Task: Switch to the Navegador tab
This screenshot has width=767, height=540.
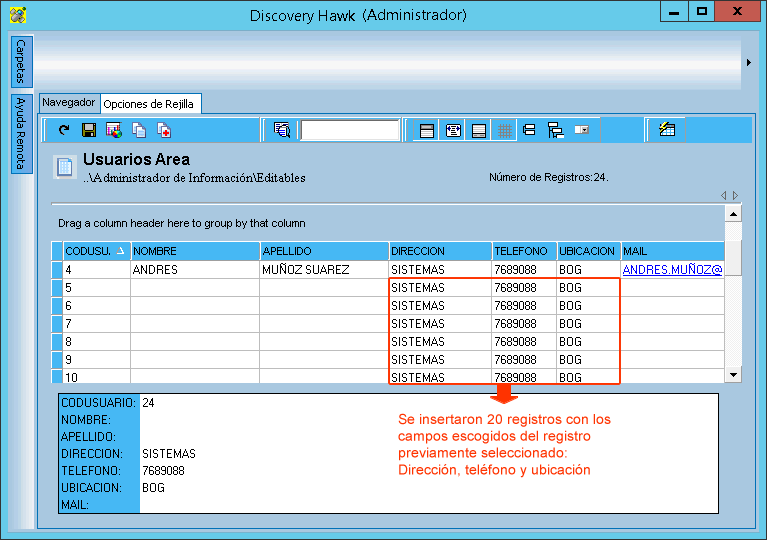Action: click(69, 103)
